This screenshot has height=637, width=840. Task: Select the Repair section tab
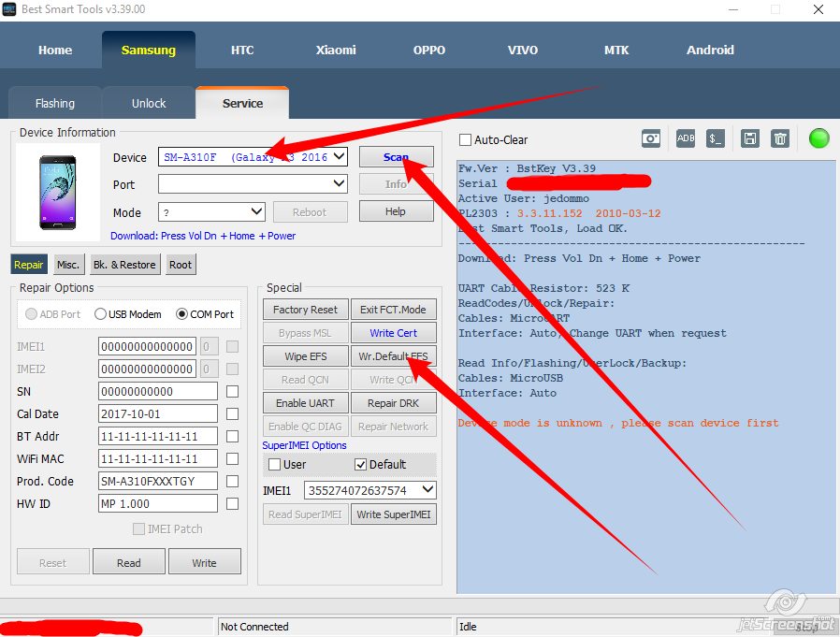point(29,265)
